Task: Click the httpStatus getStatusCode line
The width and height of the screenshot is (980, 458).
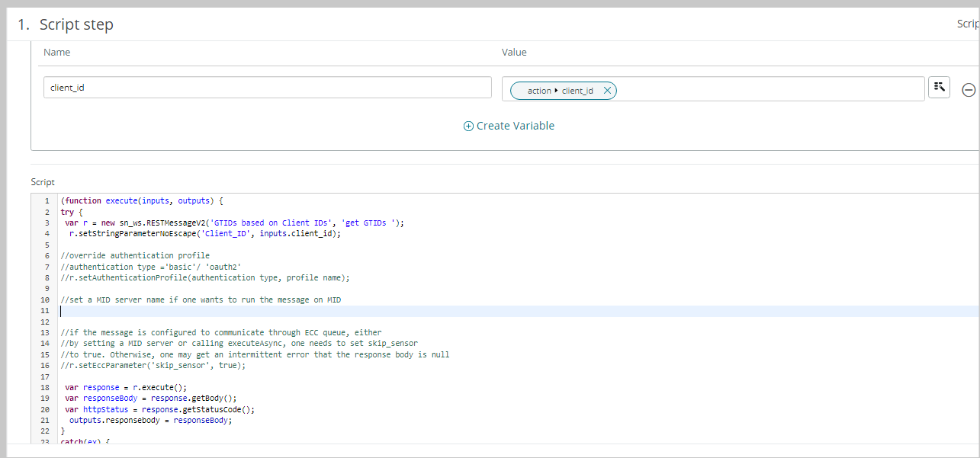Action: 160,409
